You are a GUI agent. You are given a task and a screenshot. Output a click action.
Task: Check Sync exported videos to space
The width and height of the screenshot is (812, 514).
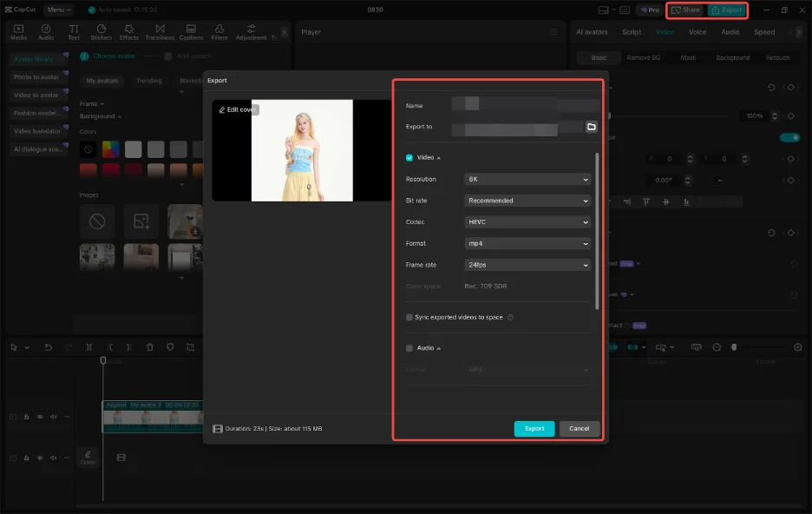point(409,316)
